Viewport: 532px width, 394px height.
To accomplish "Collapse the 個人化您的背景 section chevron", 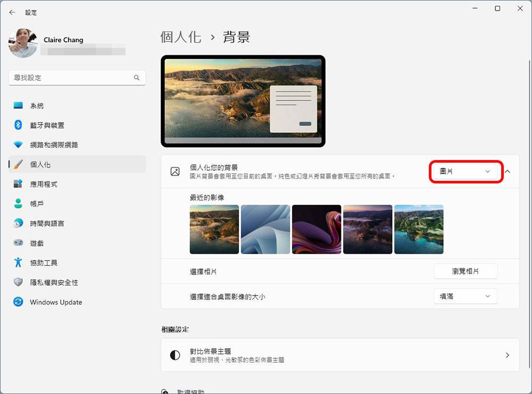I will pos(507,172).
